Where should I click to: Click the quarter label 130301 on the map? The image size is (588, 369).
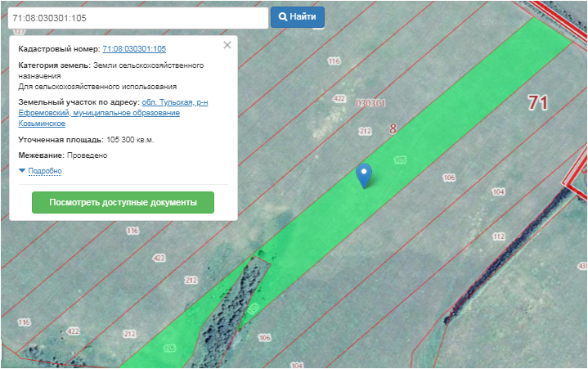pyautogui.click(x=370, y=104)
